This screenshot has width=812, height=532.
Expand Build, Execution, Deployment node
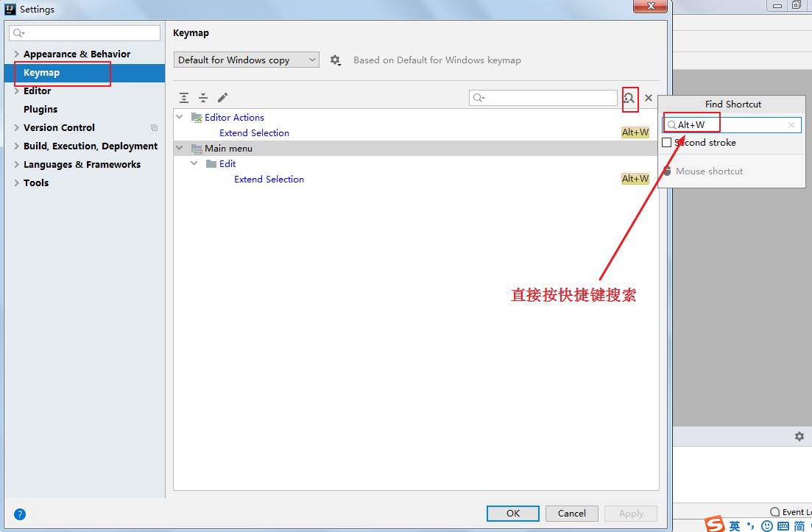pos(17,146)
